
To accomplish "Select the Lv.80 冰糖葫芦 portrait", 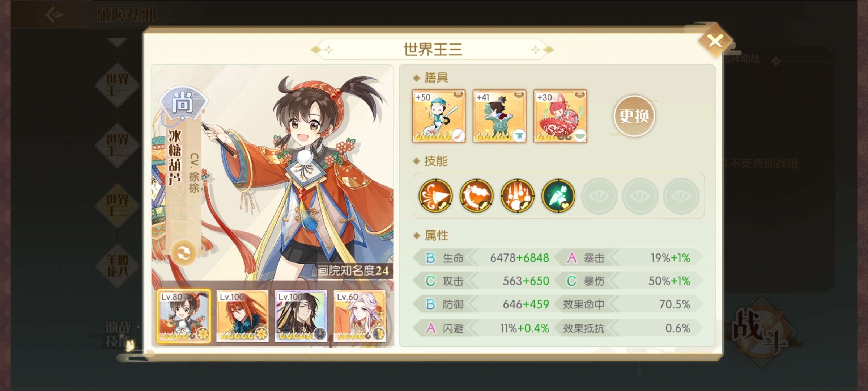I will point(184,316).
